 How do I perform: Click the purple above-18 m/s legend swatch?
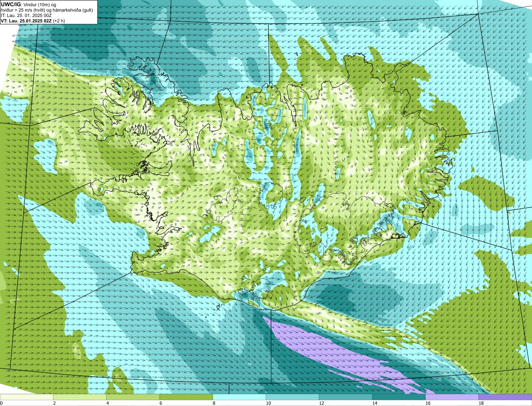click(505, 397)
